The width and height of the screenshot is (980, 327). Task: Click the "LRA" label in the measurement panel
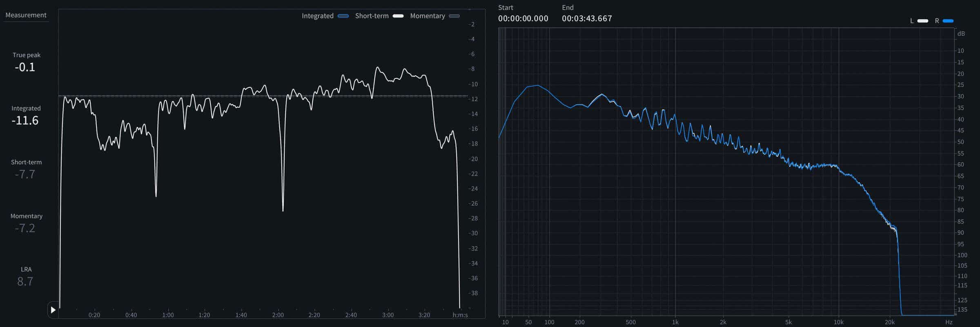(x=26, y=269)
